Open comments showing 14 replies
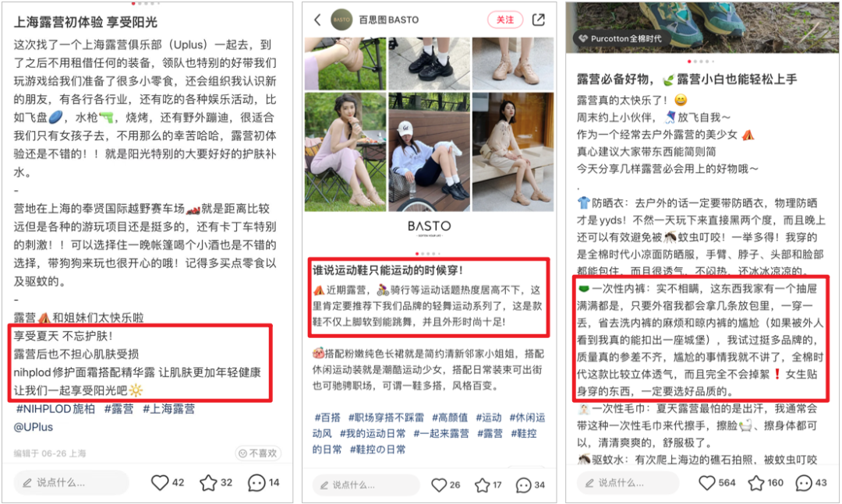The height and width of the screenshot is (504, 842). click(x=256, y=482)
